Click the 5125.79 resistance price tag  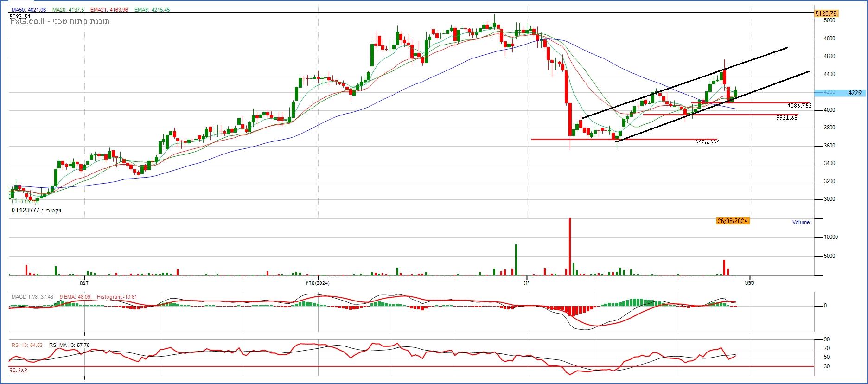(826, 14)
